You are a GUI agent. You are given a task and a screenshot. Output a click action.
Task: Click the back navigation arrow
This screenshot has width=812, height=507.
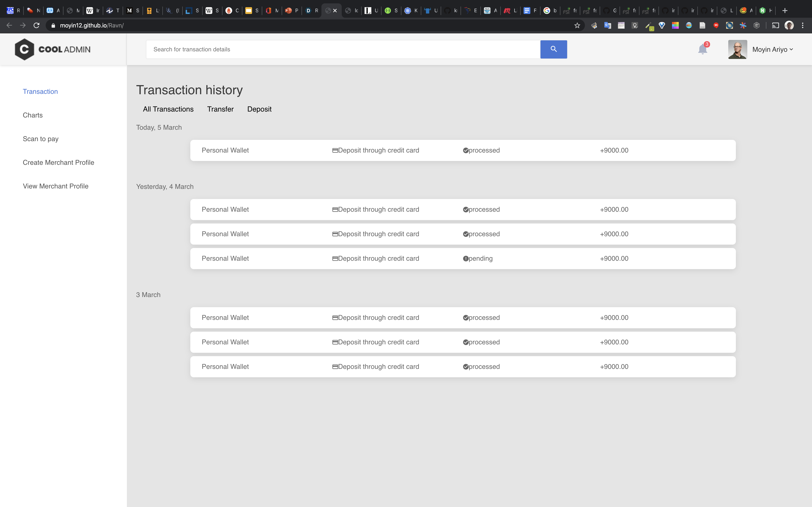(9, 26)
